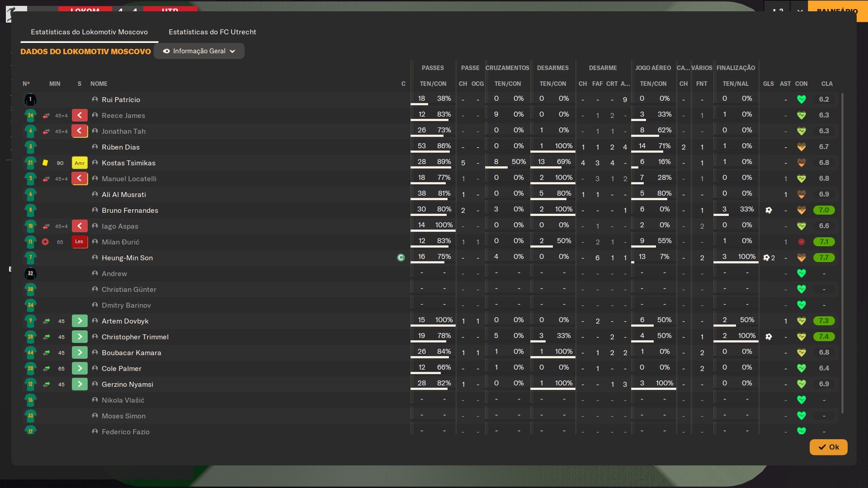Click Artem Dovbyk's 7.3 rating badge
The image size is (868, 488).
[x=824, y=321]
